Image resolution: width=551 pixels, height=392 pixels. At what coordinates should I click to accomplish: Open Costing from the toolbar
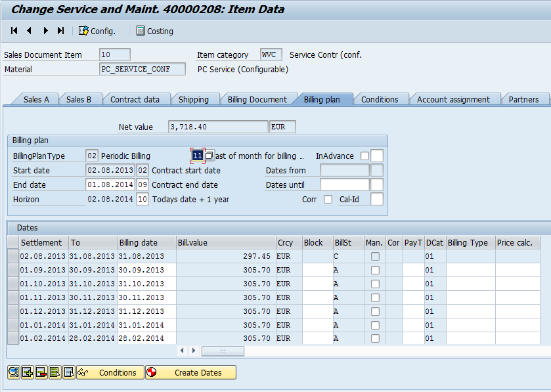tap(154, 31)
